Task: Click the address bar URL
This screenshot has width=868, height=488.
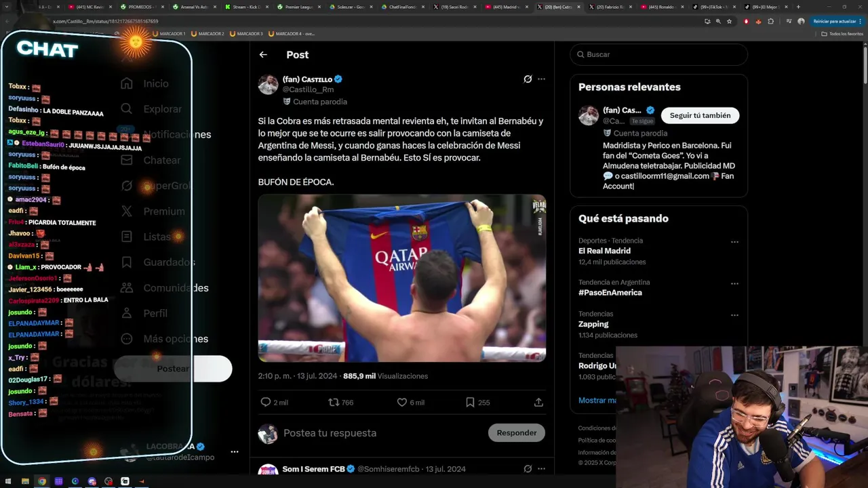Action: click(106, 21)
